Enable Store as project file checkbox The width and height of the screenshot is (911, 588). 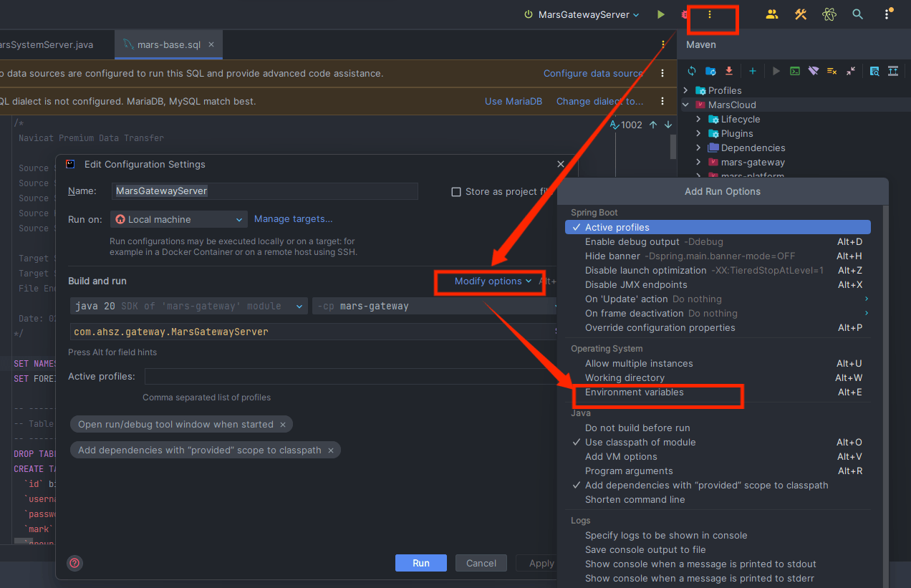point(456,192)
